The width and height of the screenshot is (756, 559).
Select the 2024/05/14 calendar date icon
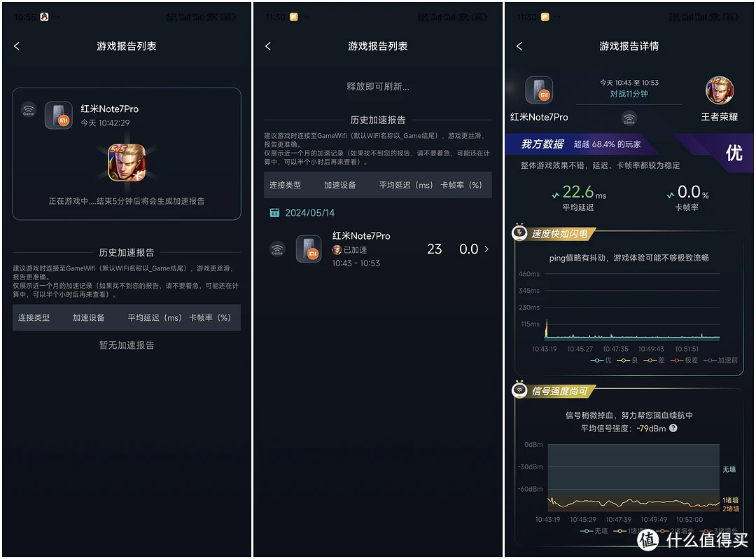(x=274, y=213)
